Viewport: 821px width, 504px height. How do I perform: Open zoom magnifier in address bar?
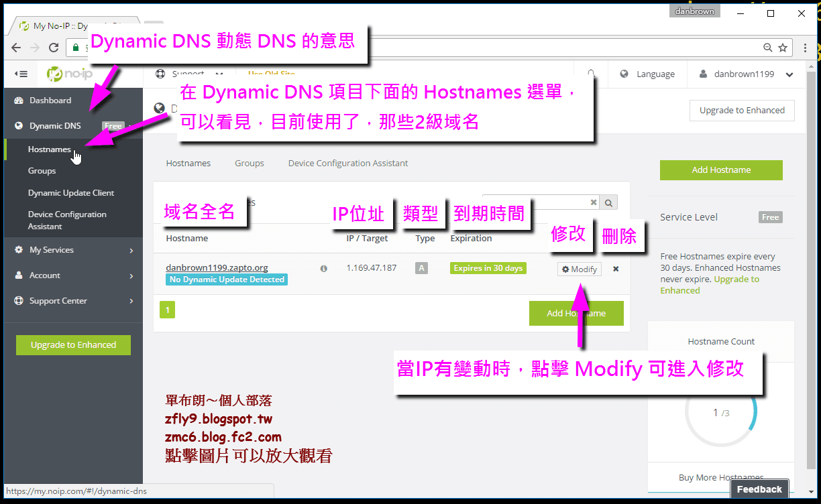pyautogui.click(x=768, y=48)
